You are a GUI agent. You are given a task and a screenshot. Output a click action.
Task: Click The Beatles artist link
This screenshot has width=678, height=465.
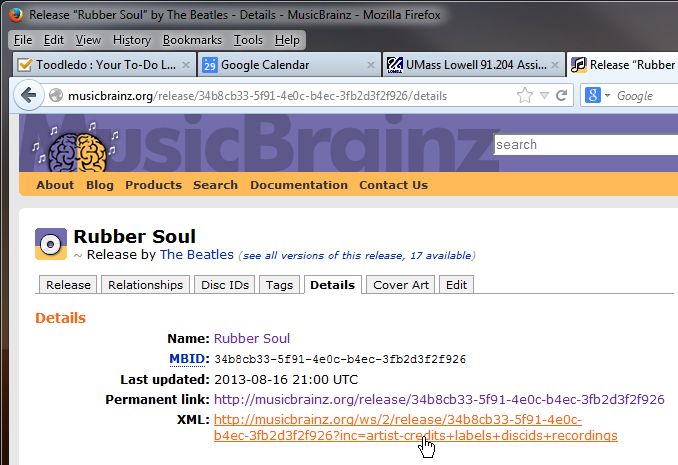click(197, 255)
